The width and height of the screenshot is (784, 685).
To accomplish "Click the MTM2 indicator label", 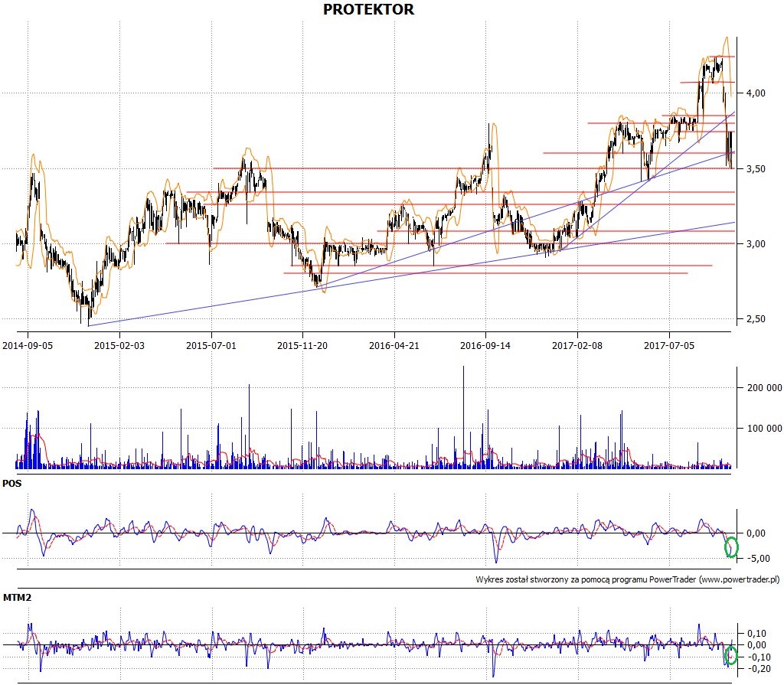I will 17,598.
